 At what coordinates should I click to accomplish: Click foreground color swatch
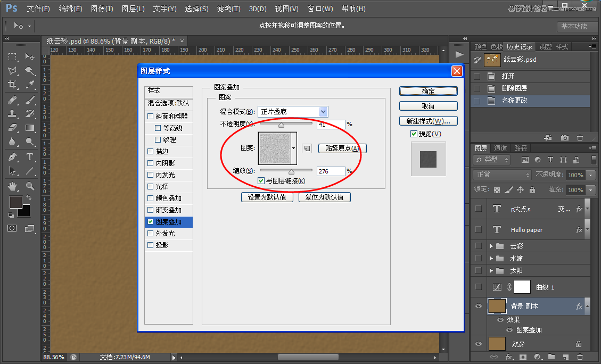pos(16,202)
